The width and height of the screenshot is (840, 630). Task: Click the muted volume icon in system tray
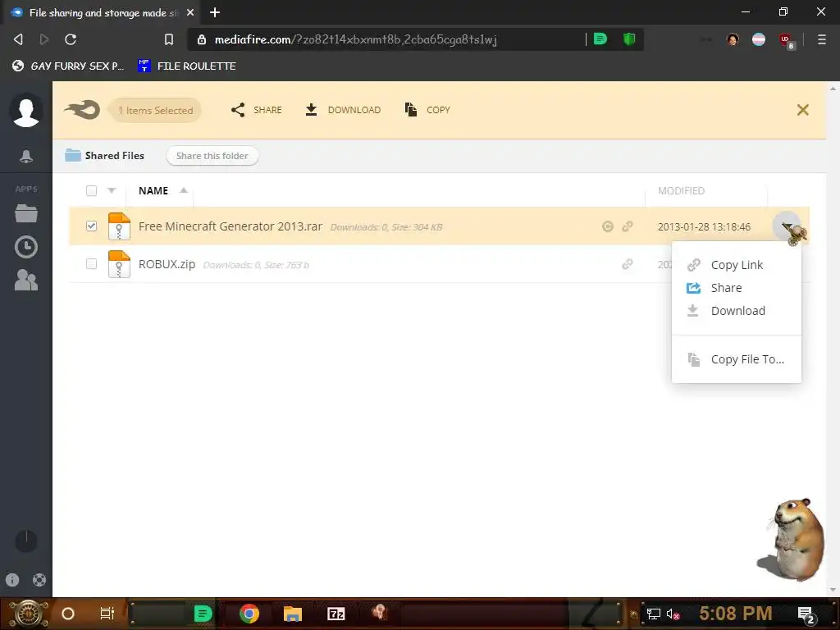pos(673,614)
